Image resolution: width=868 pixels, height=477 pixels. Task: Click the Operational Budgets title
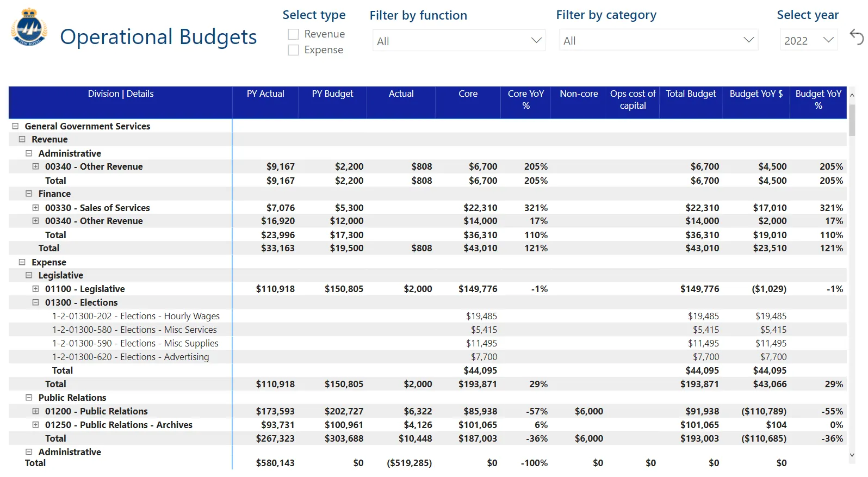pyautogui.click(x=158, y=37)
